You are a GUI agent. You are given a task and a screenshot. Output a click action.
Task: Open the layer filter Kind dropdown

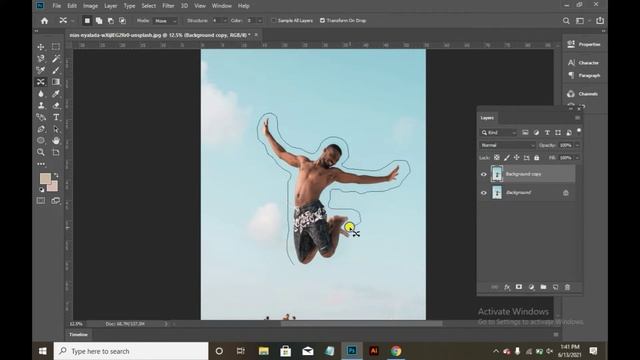pos(499,133)
